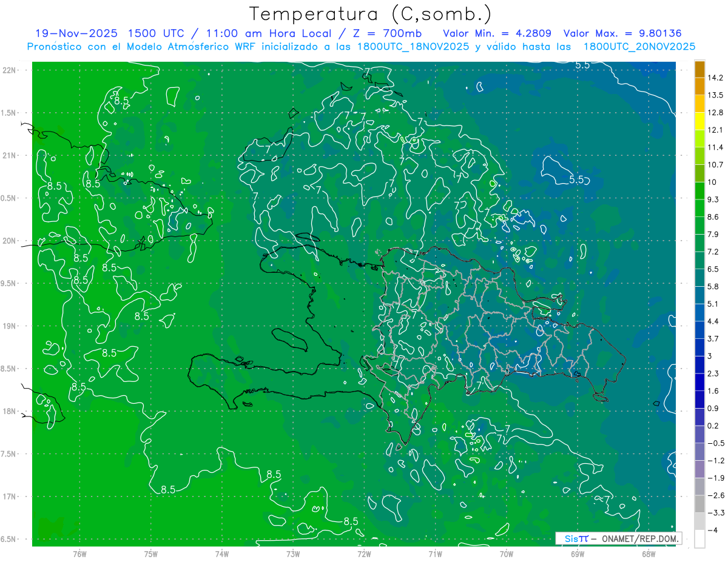Click the 70W longitude axis label

506,554
